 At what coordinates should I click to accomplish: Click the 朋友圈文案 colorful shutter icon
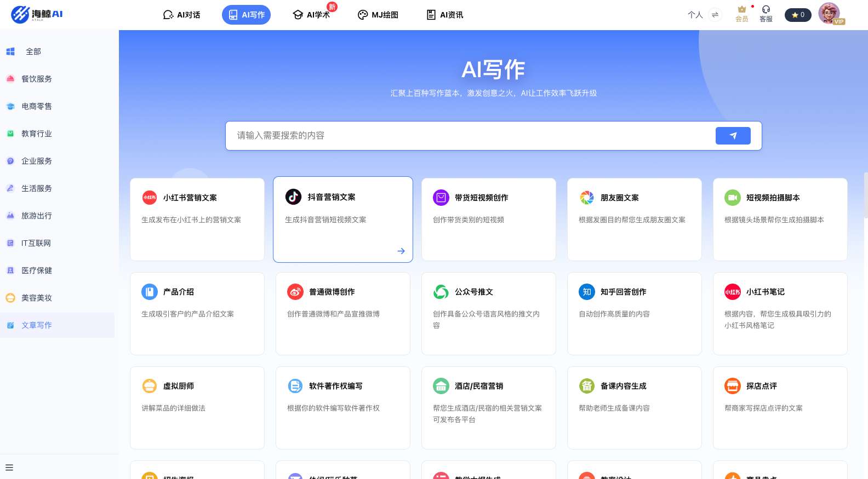pyautogui.click(x=587, y=198)
